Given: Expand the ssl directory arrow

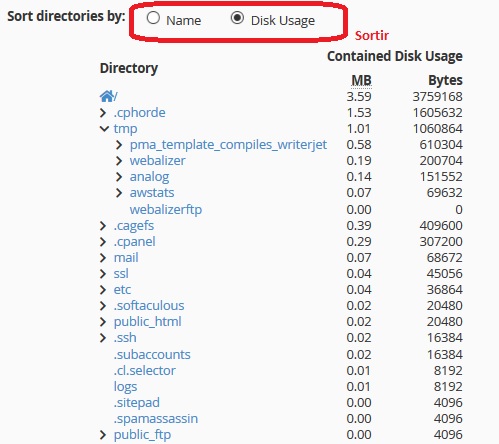Looking at the screenshot, I should point(103,274).
